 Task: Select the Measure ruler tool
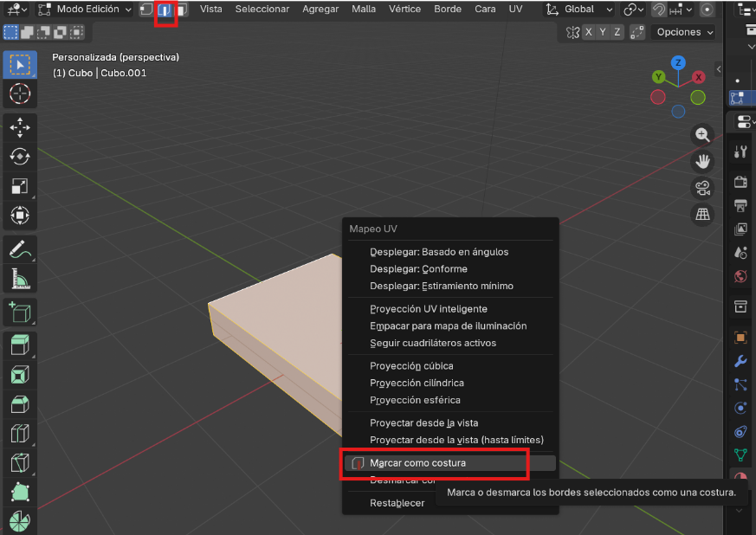tap(20, 279)
